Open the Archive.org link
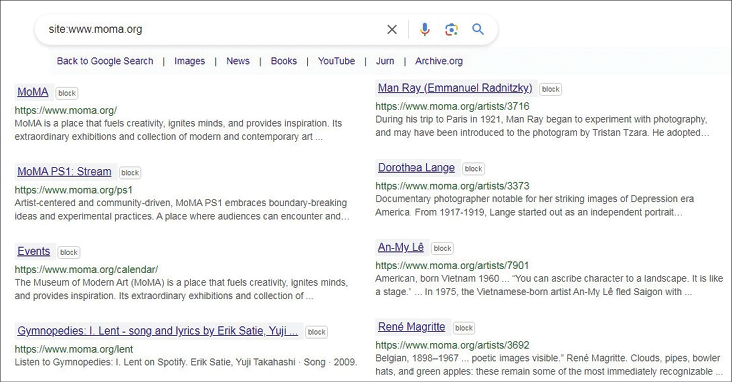This screenshot has height=382, width=732. tap(439, 61)
